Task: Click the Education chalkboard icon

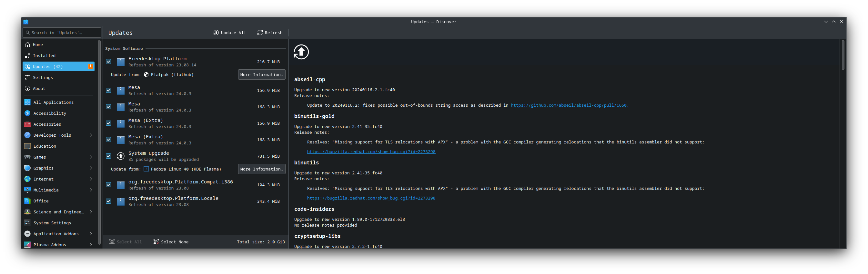Action: pyautogui.click(x=28, y=146)
